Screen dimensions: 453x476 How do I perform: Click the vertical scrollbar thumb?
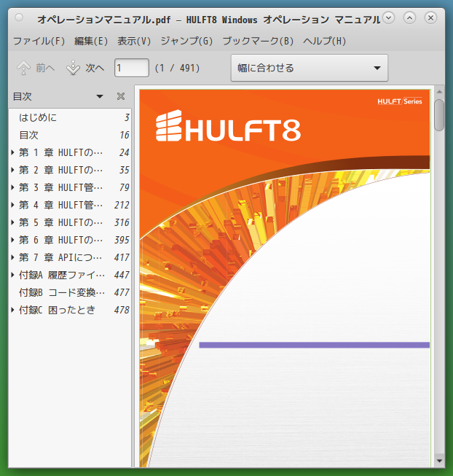pyautogui.click(x=439, y=115)
